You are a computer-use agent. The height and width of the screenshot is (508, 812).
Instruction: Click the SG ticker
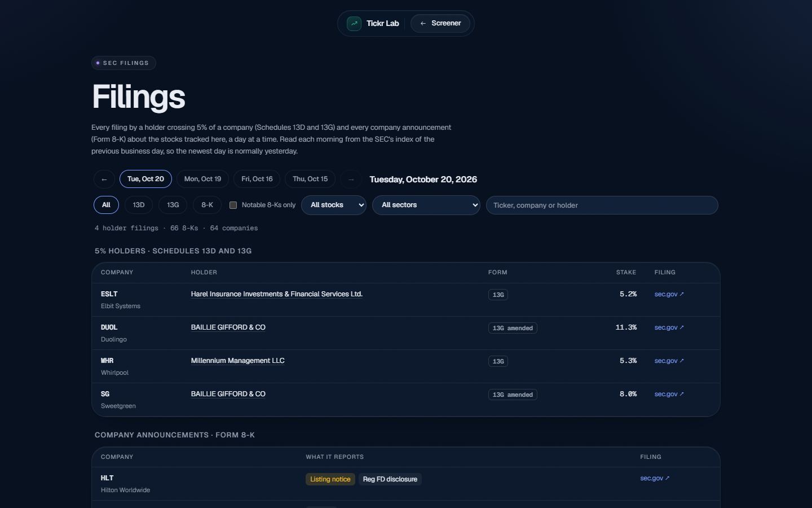105,394
